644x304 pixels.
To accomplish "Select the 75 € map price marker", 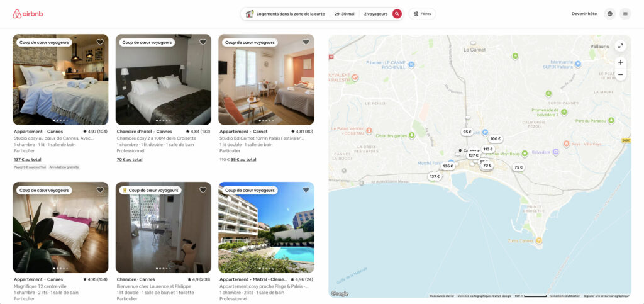I will coord(518,167).
